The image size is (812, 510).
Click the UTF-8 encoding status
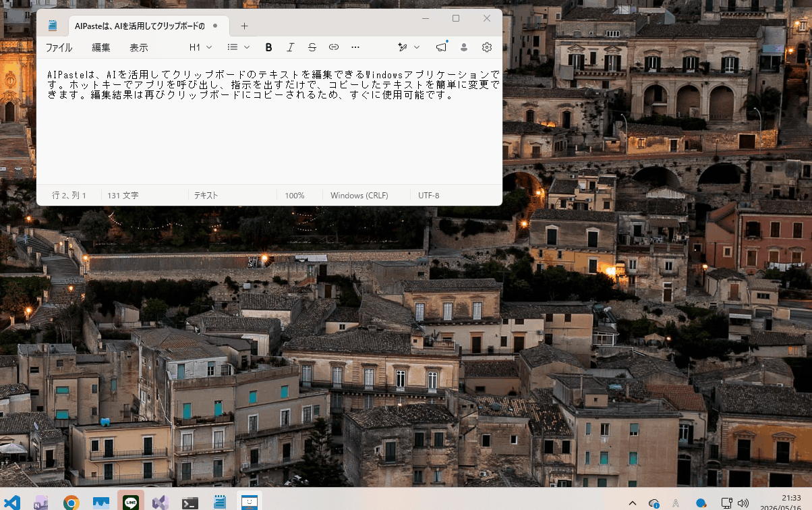click(428, 196)
